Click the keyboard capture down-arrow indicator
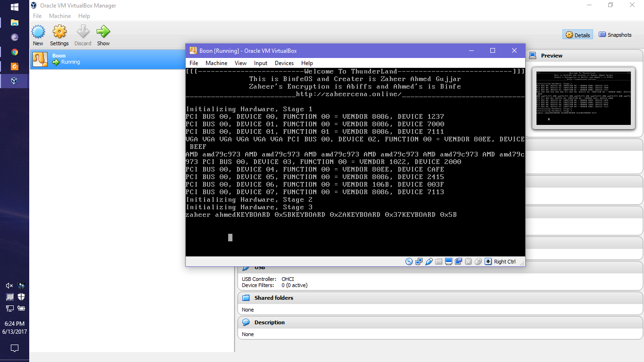The width and height of the screenshot is (644, 362). pyautogui.click(x=488, y=262)
